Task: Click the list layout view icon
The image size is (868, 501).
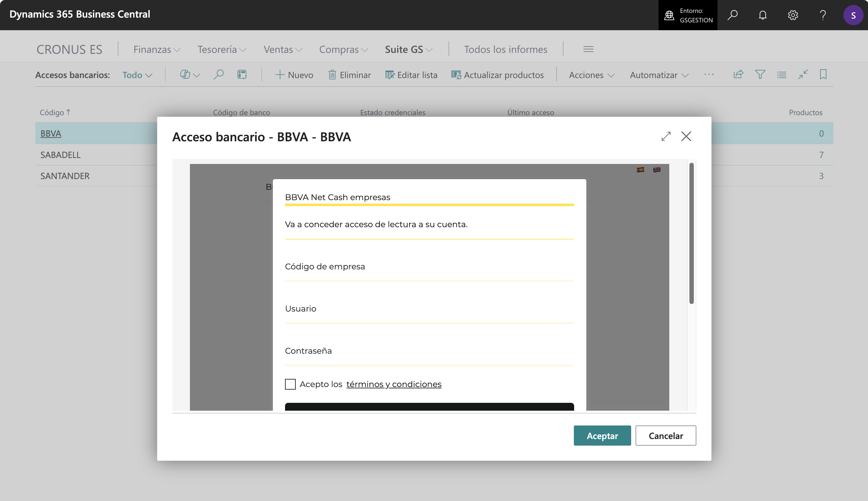Action: (x=781, y=74)
